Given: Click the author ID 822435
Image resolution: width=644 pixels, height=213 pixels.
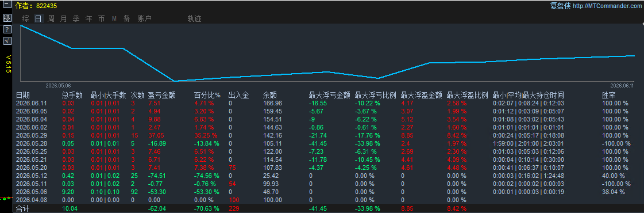Looking at the screenshot, I should (47, 6).
